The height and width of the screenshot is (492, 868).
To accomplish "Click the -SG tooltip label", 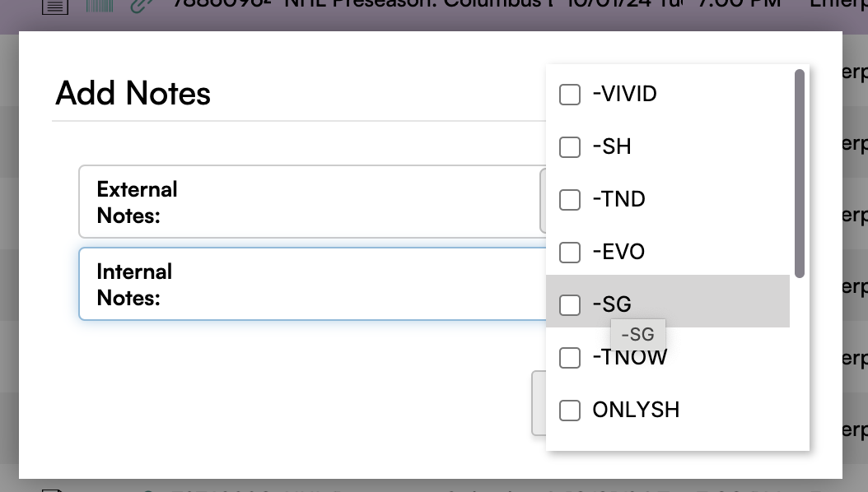I will tap(637, 335).
